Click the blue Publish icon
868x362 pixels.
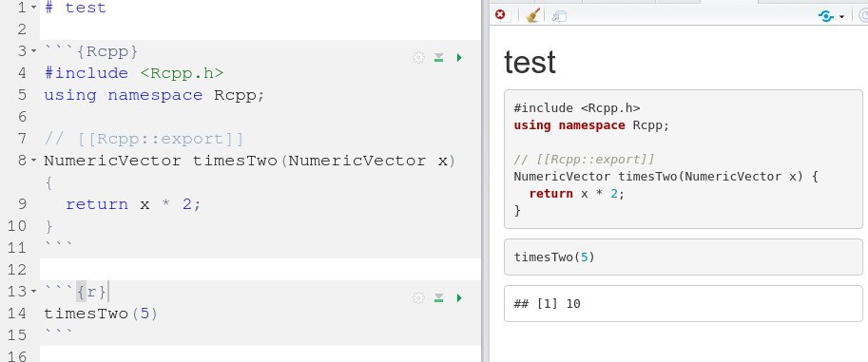pos(826,16)
